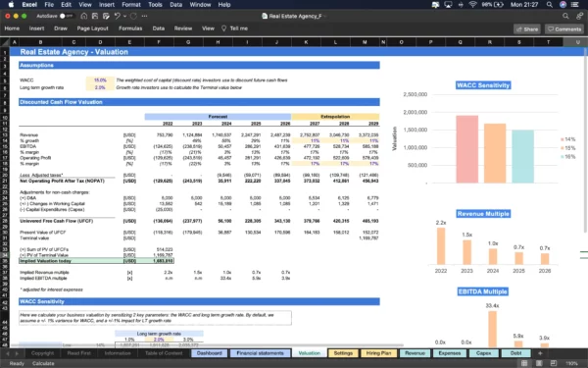Select the salmon 14% bar in WACC chart
This screenshot has height=368, width=588.
466,149
